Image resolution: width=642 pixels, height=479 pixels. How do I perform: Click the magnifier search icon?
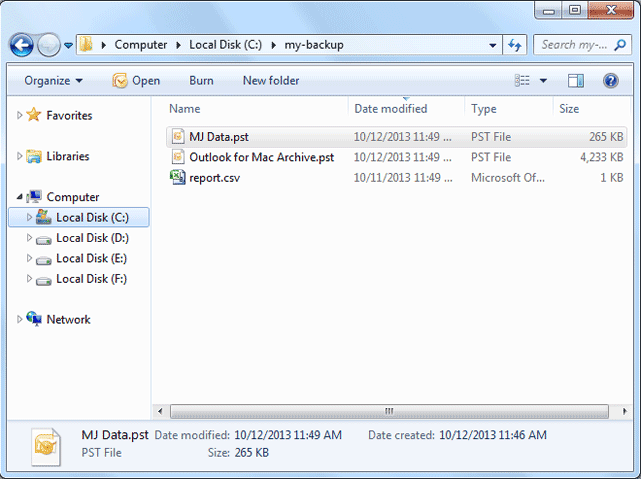pos(620,45)
